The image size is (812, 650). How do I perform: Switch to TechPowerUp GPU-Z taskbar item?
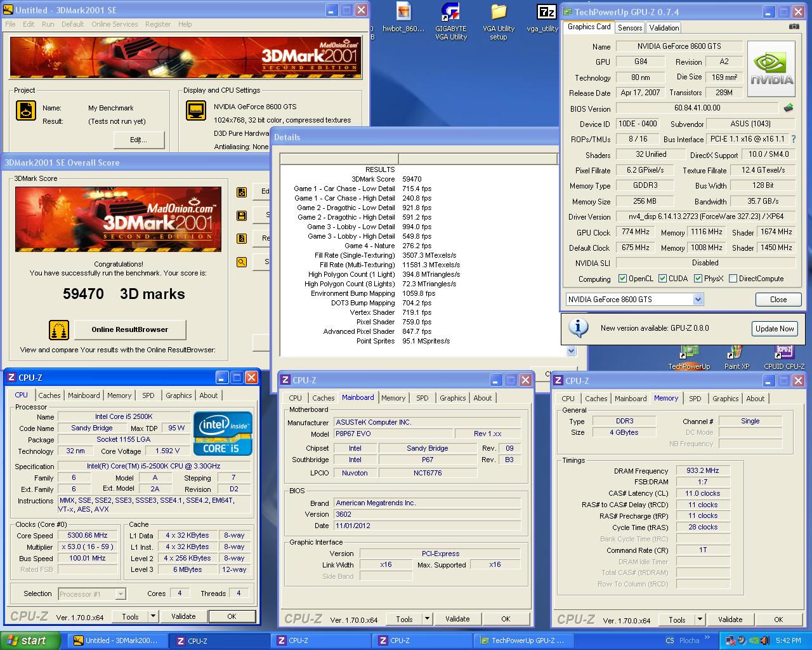pyautogui.click(x=523, y=640)
